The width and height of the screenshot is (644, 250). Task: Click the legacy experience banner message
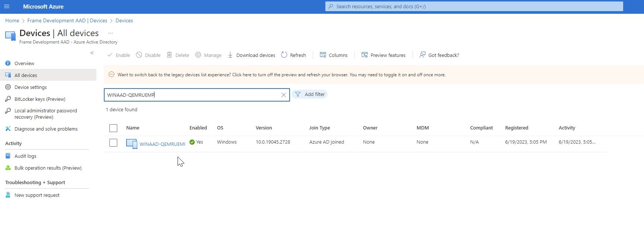pyautogui.click(x=281, y=75)
